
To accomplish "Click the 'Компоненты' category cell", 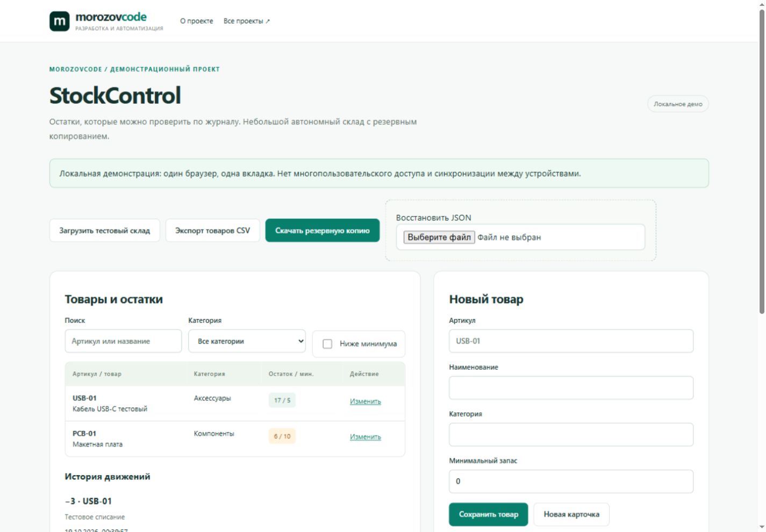I will 214,434.
